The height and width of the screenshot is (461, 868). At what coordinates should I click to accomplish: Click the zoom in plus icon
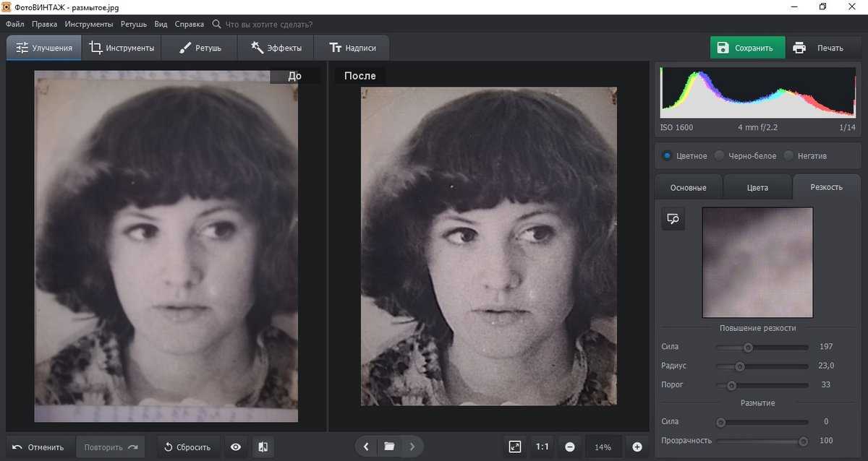coord(637,447)
